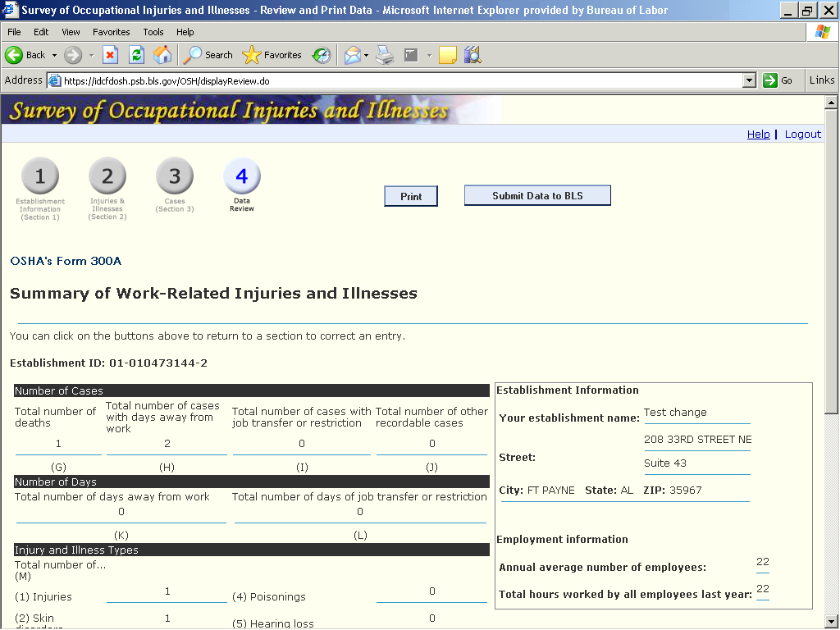Open the address bar dropdown arrow
The width and height of the screenshot is (840, 630).
coord(748,80)
